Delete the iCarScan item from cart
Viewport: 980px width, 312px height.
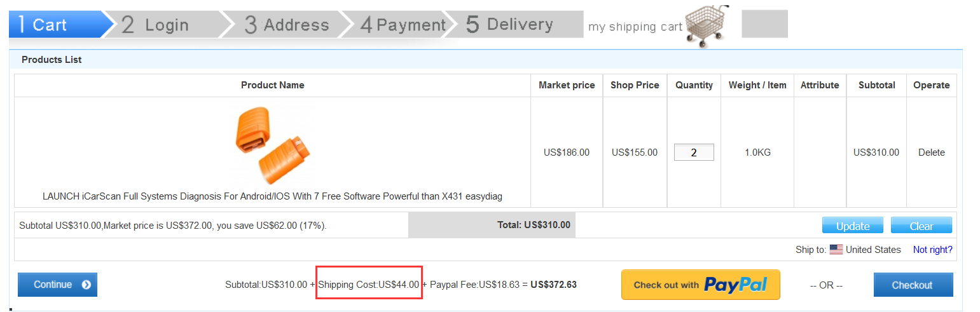pos(931,153)
